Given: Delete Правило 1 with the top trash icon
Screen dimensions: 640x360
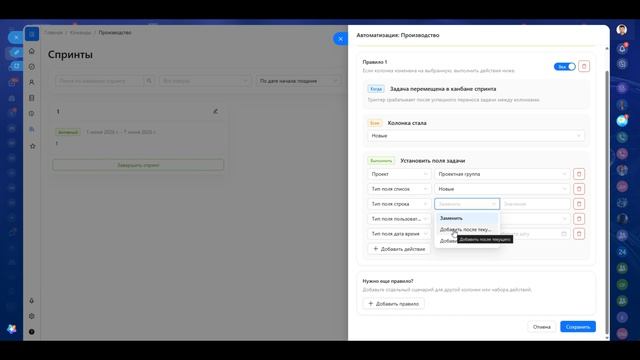Looking at the screenshot, I should pyautogui.click(x=584, y=66).
